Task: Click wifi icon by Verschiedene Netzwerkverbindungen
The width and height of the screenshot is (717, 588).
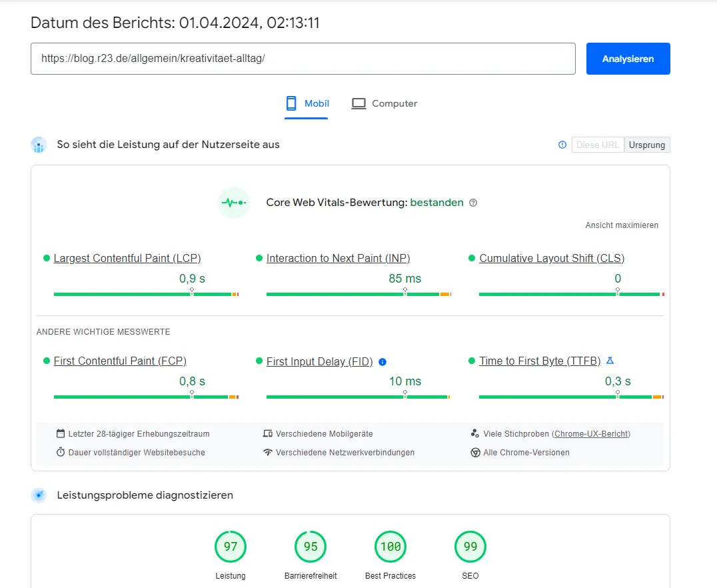Action: click(x=268, y=452)
